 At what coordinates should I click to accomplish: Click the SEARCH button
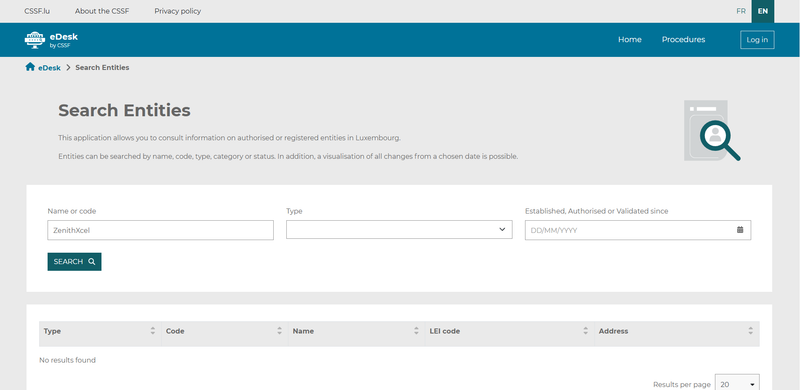tap(74, 261)
